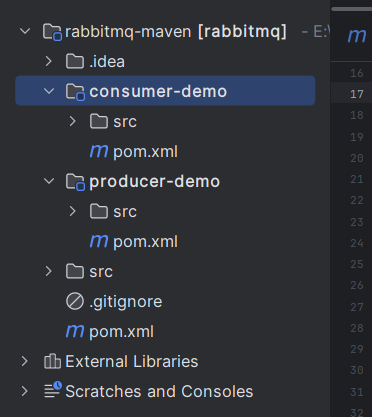Click the .gitignore ignore-file icon
The image size is (372, 417).
[75, 302]
